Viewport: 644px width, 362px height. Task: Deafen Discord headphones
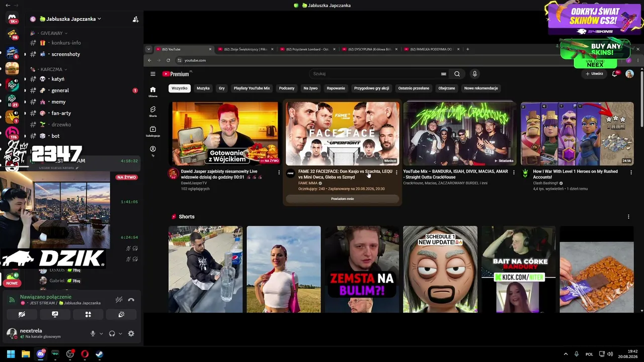tap(112, 333)
